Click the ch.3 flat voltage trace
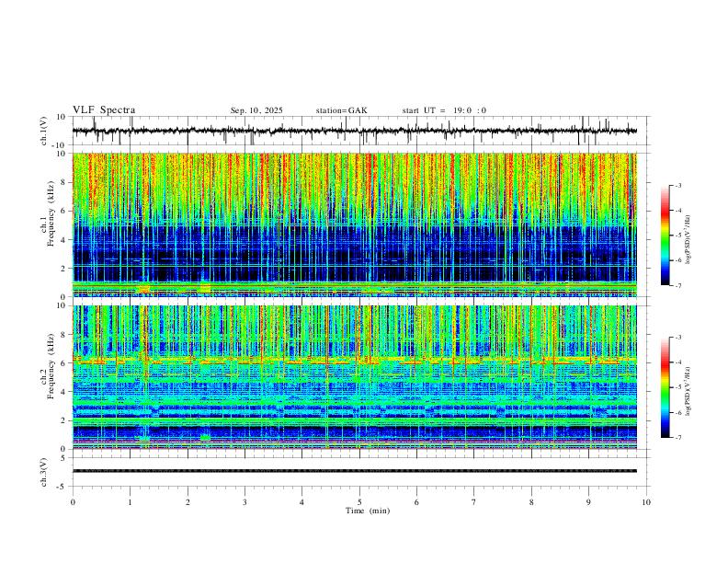The width and height of the screenshot is (728, 563). tap(355, 471)
